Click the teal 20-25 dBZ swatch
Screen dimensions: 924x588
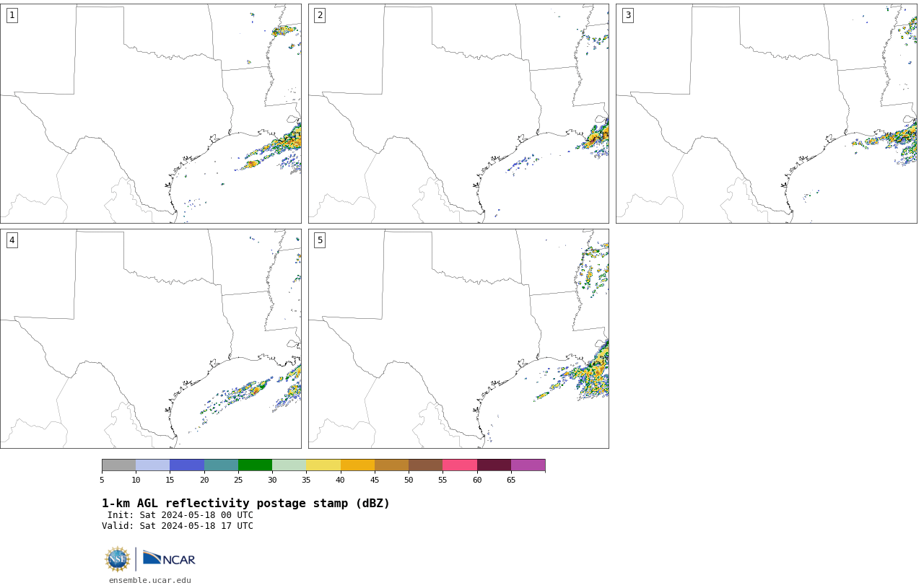pos(221,465)
